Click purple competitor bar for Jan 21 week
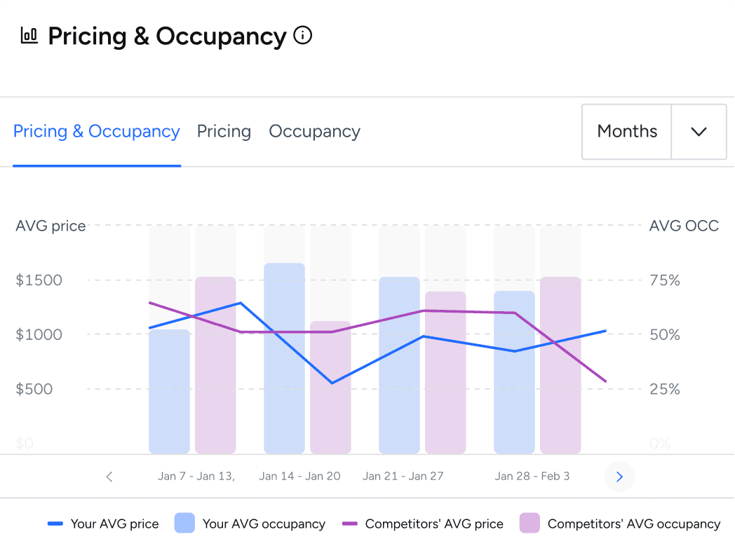The width and height of the screenshot is (735, 560). click(x=445, y=371)
